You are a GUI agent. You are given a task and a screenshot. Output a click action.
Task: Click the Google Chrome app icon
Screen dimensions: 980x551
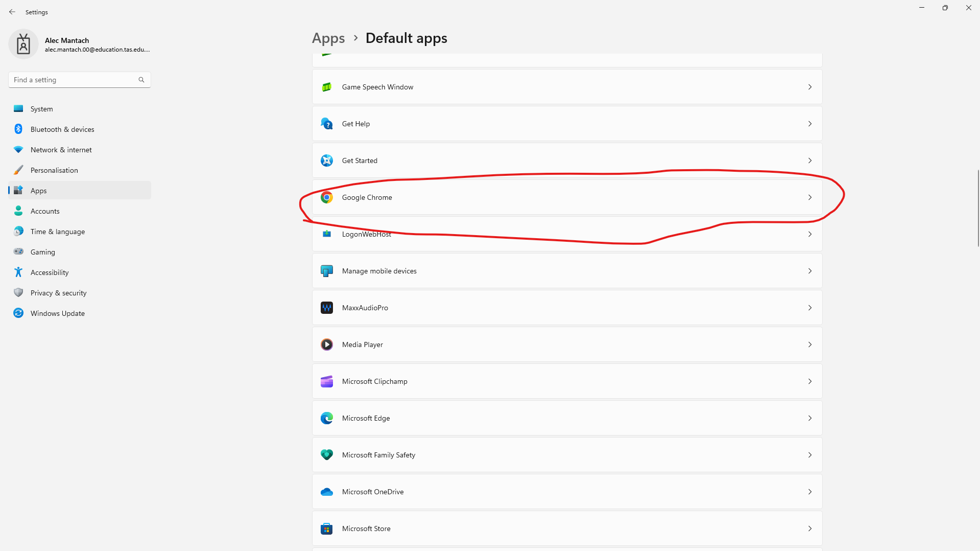(327, 197)
